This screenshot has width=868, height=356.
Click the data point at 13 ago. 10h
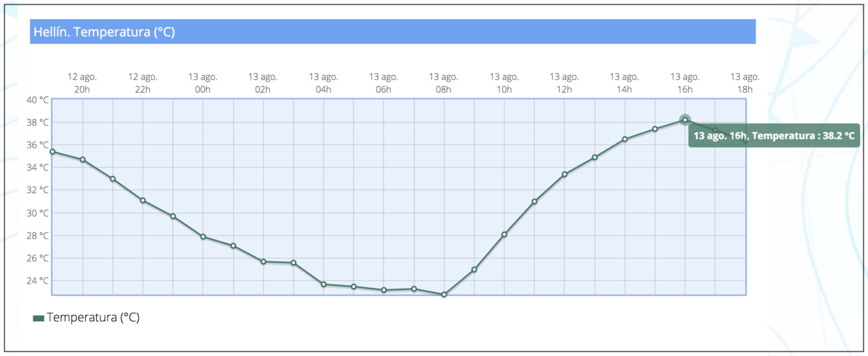tap(504, 234)
